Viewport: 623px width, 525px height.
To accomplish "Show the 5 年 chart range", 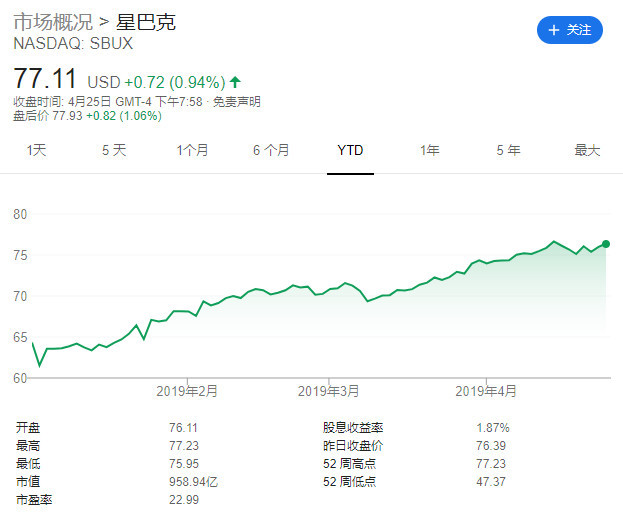I will pos(508,150).
